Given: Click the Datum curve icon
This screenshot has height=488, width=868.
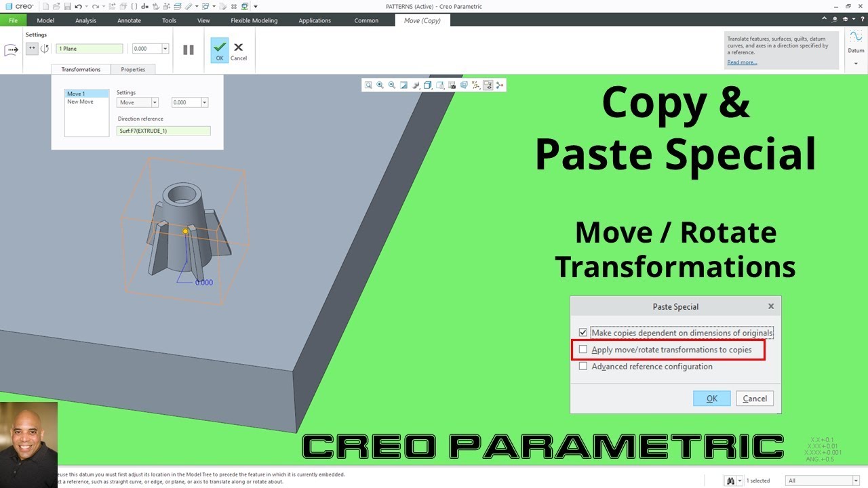Looking at the screenshot, I should coord(856,37).
